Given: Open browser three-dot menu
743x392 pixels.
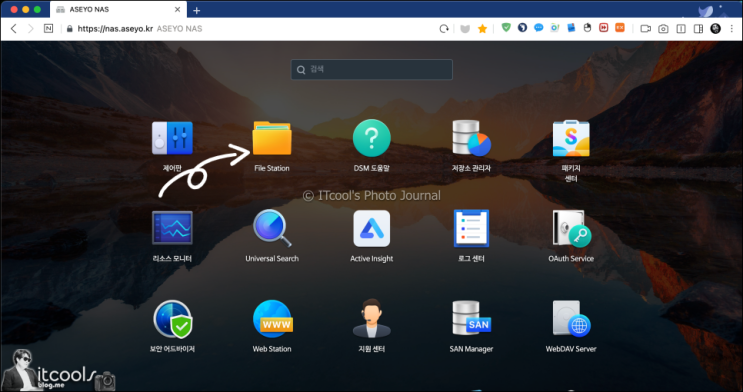Looking at the screenshot, I should click(x=732, y=28).
